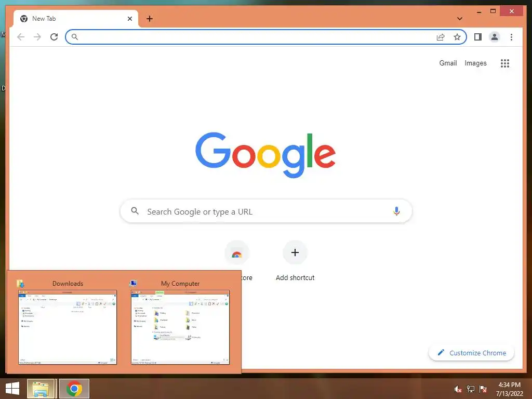Click the magnifier in Google search box
Viewport: 532px width, 399px height.
(x=135, y=211)
